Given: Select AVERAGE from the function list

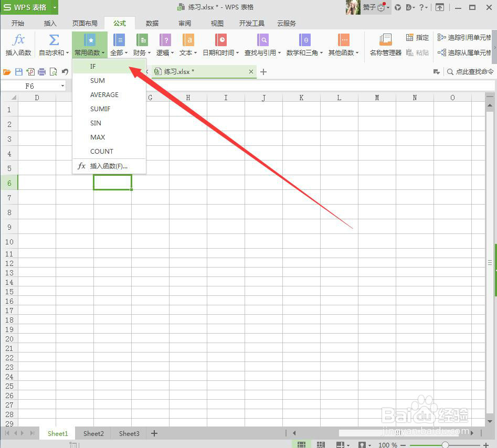Looking at the screenshot, I should [x=109, y=95].
